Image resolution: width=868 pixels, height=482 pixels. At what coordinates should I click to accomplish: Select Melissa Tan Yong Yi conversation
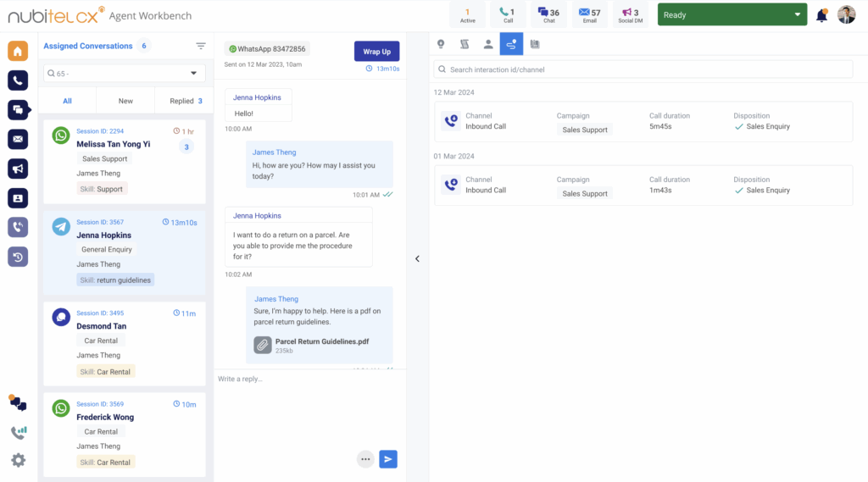(x=125, y=162)
